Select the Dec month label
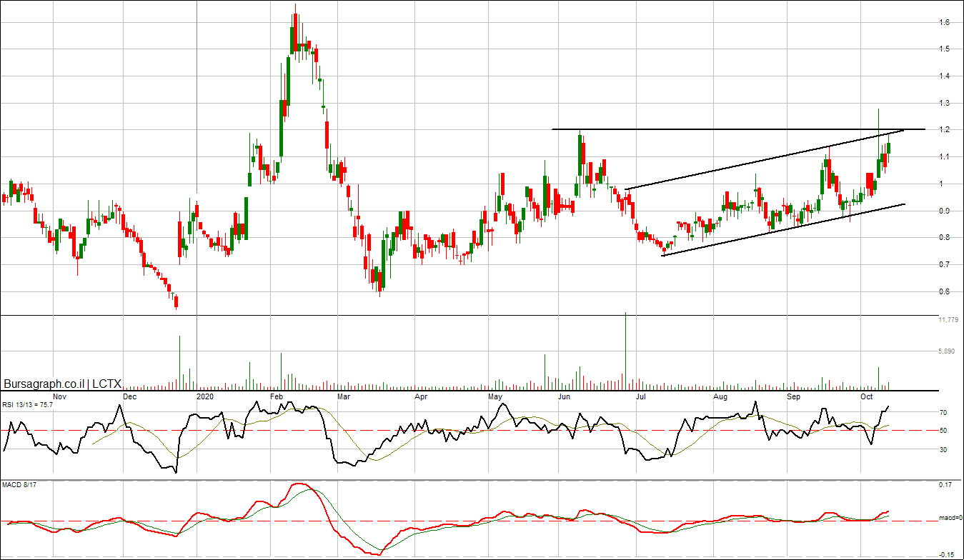Viewport: 964px width, 560px height. [129, 396]
